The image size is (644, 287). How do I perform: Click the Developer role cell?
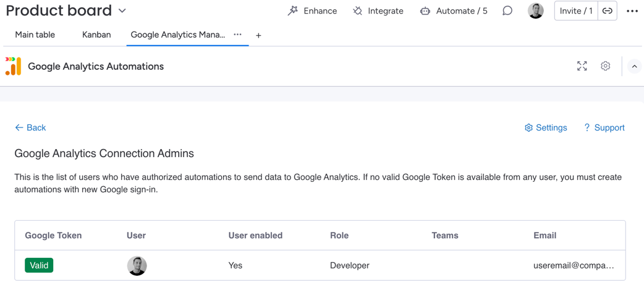point(350,265)
